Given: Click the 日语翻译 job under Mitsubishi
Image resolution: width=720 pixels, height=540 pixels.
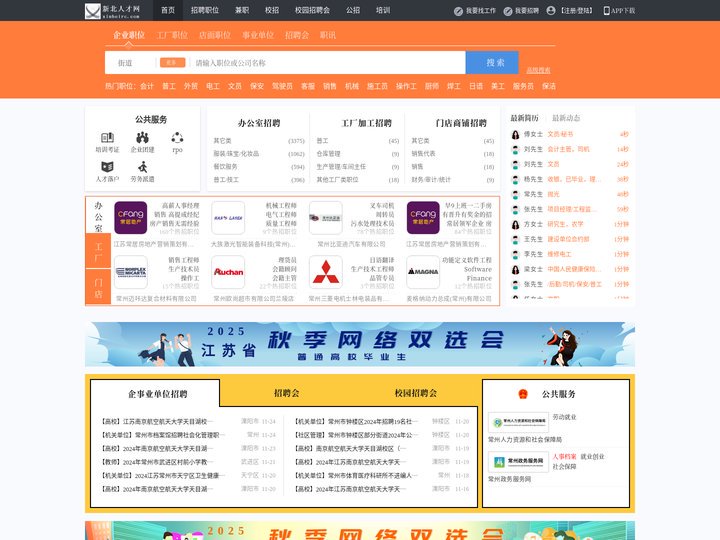Looking at the screenshot, I should 382,260.
